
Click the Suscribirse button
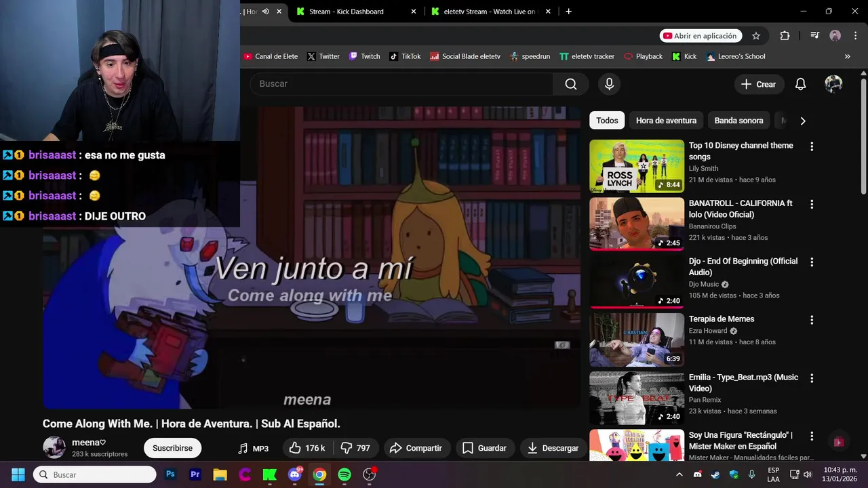[172, 448]
